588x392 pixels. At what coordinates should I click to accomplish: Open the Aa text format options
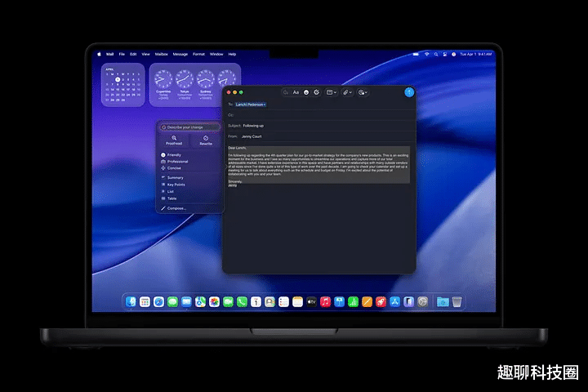pos(296,92)
